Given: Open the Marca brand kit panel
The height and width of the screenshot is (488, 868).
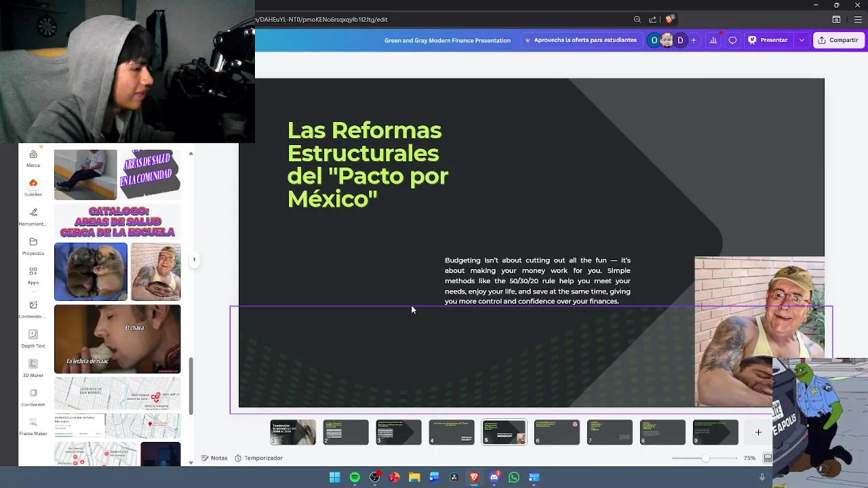Looking at the screenshot, I should tap(33, 159).
